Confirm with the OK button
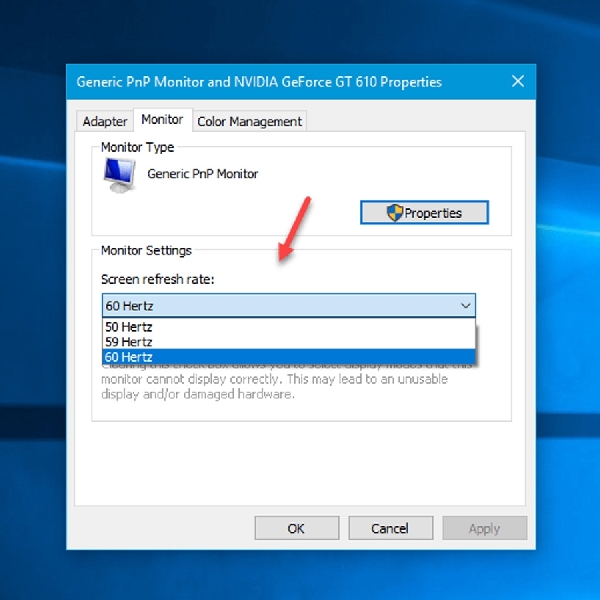This screenshot has width=600, height=600. tap(297, 528)
